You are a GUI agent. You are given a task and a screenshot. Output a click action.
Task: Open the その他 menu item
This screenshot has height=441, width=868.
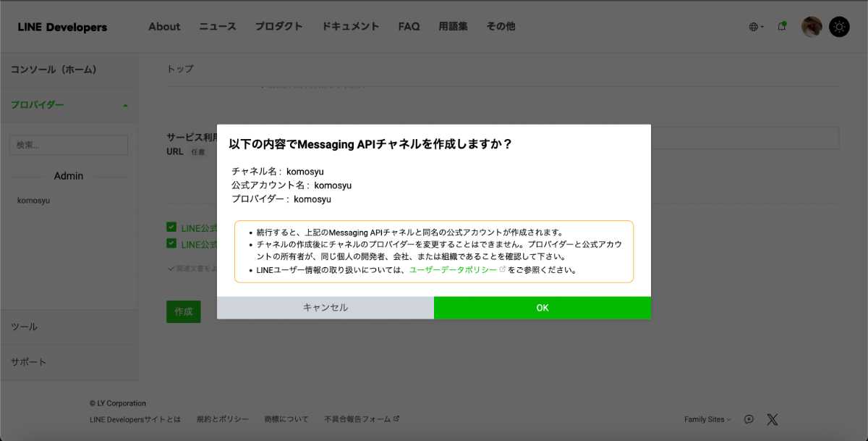tap(501, 26)
